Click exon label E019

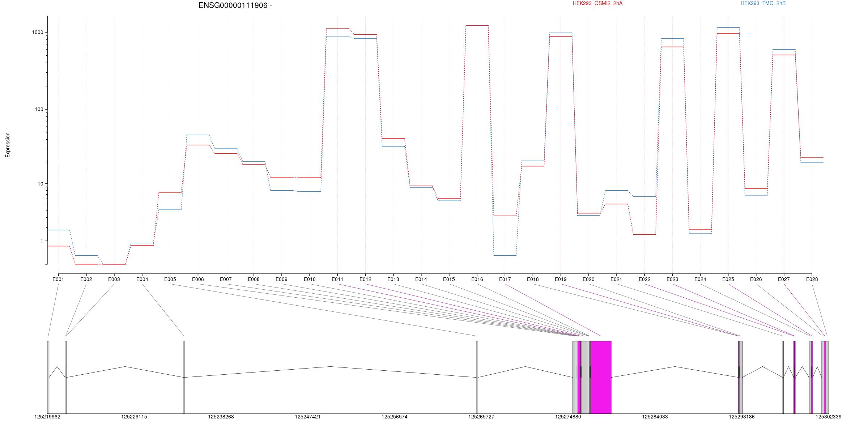pyautogui.click(x=561, y=279)
